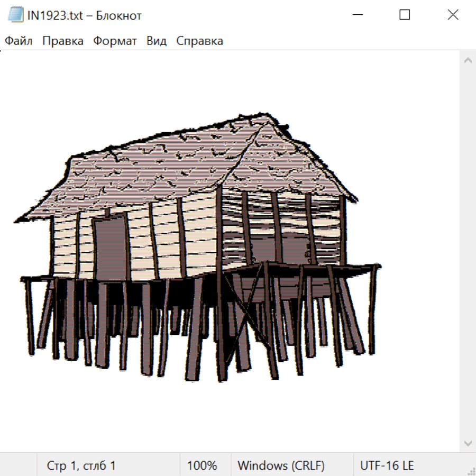This screenshot has height=476, width=476.
Task: Open the Файл menu
Action: [x=19, y=41]
